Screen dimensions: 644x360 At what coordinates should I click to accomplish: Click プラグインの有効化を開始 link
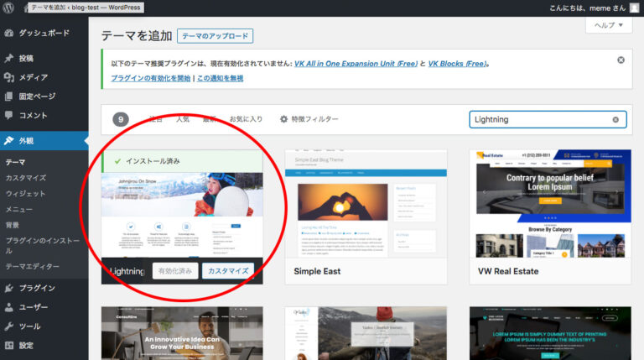pos(151,78)
